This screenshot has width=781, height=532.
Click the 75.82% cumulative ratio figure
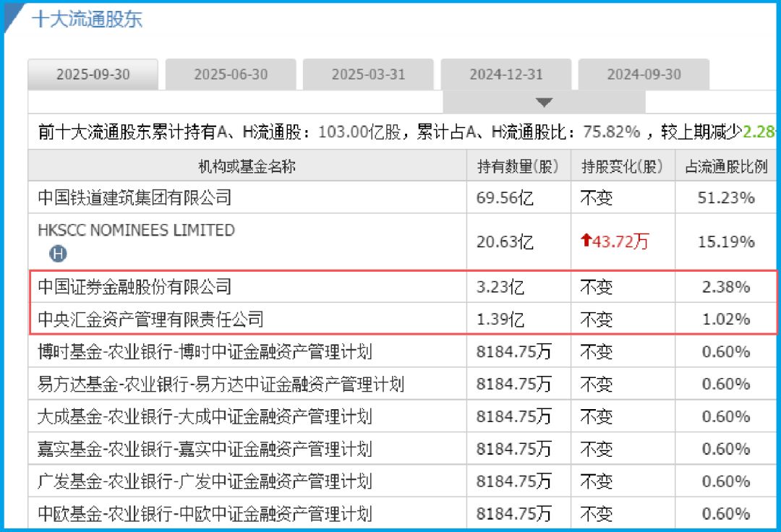tap(611, 132)
